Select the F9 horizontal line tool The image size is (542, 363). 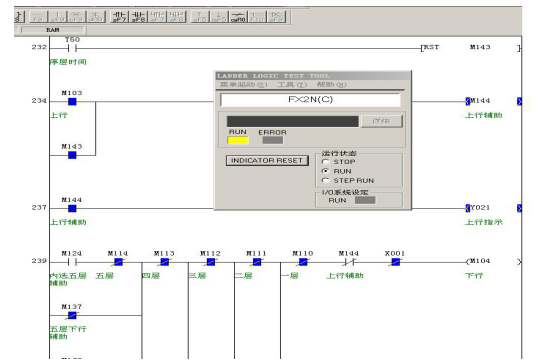coord(39,16)
